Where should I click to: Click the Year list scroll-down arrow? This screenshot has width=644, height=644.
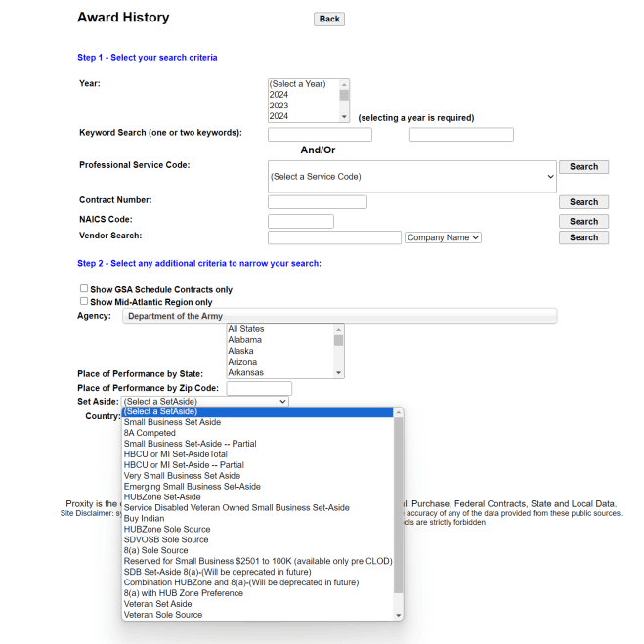tap(344, 117)
